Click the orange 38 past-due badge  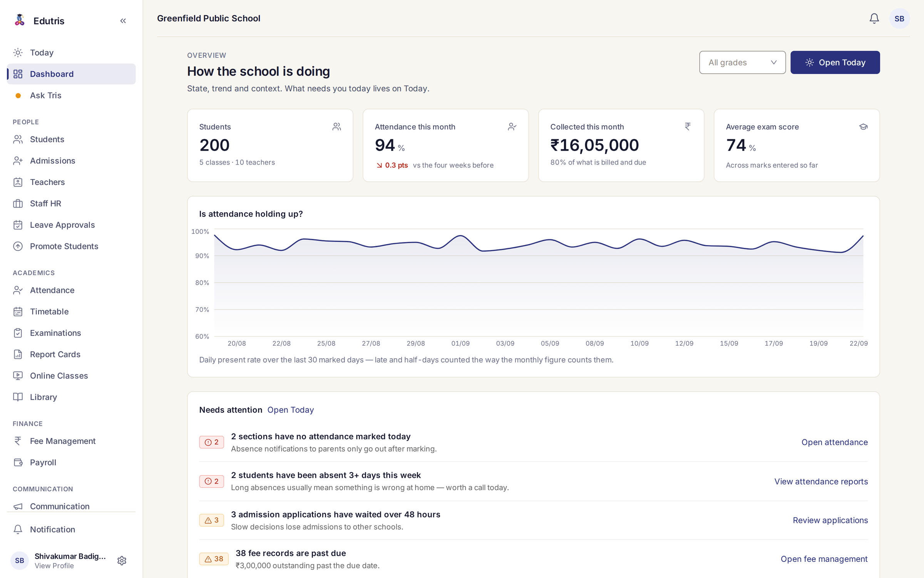click(214, 559)
